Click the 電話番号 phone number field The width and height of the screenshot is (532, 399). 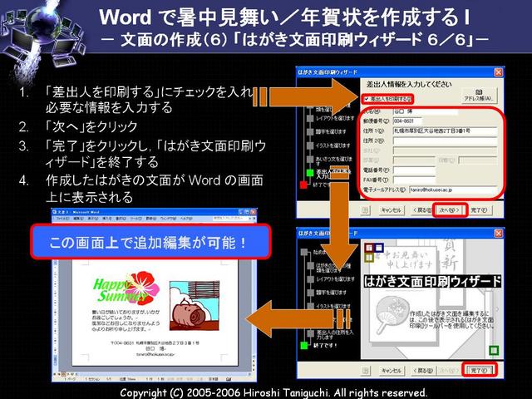[414, 170]
